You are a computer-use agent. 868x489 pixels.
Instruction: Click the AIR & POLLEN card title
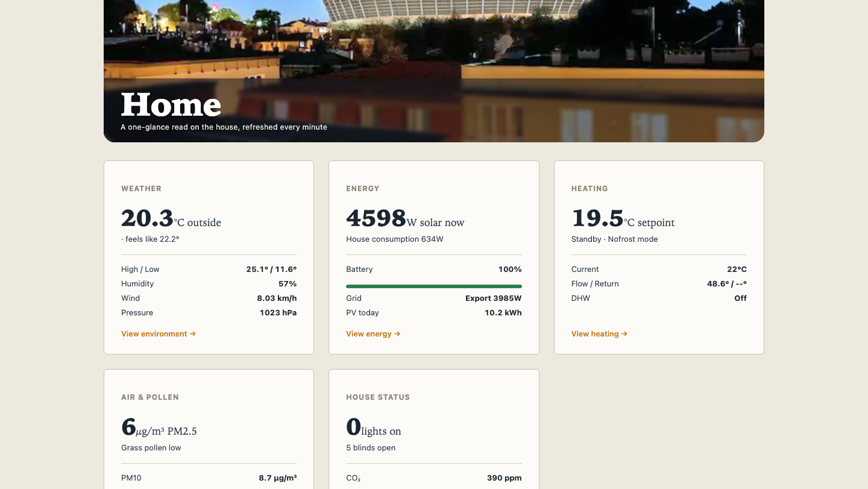tap(150, 397)
